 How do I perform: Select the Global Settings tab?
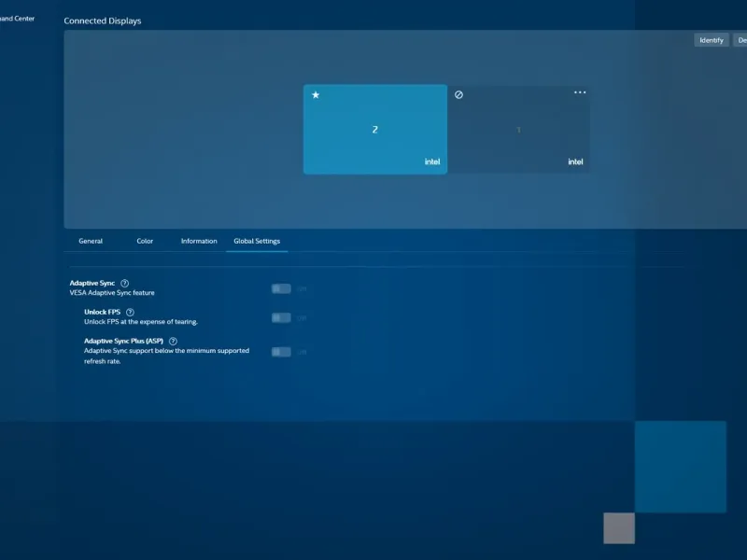coord(257,241)
